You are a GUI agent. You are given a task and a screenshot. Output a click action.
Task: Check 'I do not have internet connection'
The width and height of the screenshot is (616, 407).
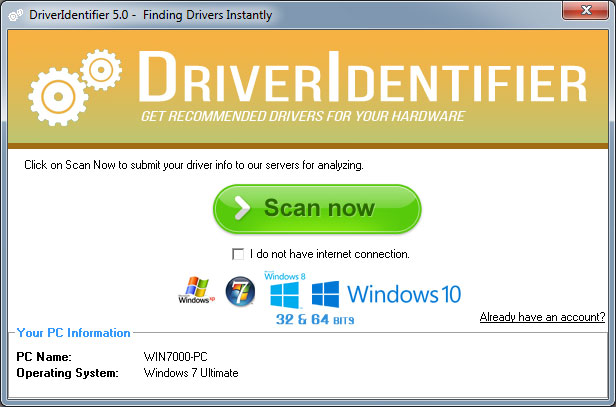tap(238, 254)
